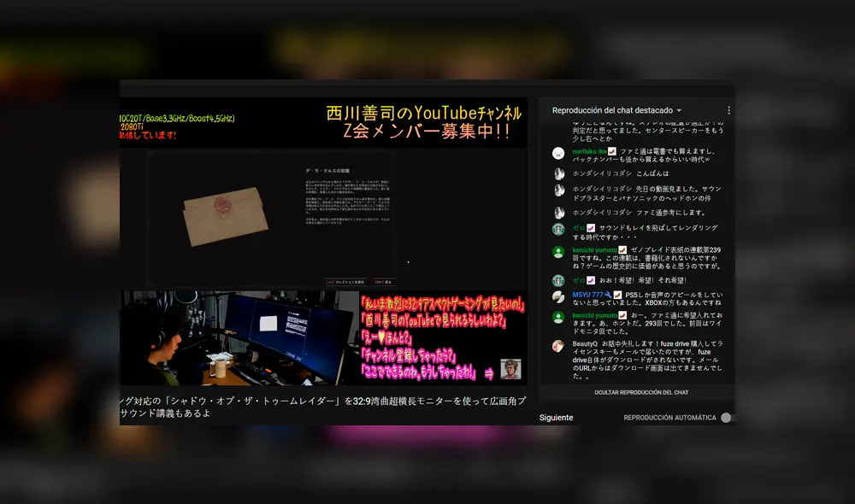Click the Siguiente button

click(x=556, y=417)
